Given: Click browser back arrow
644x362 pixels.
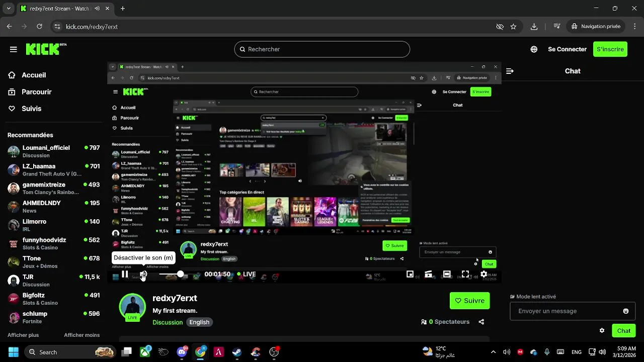Looking at the screenshot, I should point(10,26).
